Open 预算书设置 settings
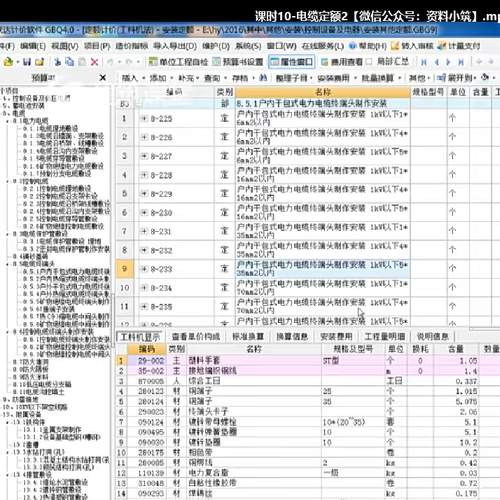Image resolution: width=500 pixels, height=500 pixels. pos(238,62)
